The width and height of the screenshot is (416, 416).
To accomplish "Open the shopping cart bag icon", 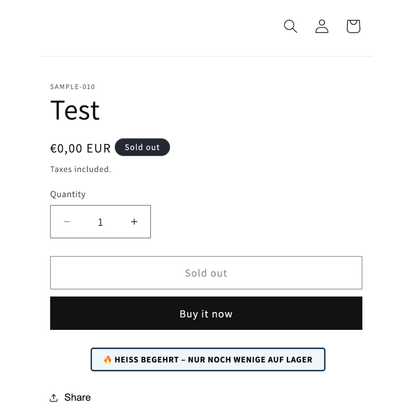I will (353, 26).
